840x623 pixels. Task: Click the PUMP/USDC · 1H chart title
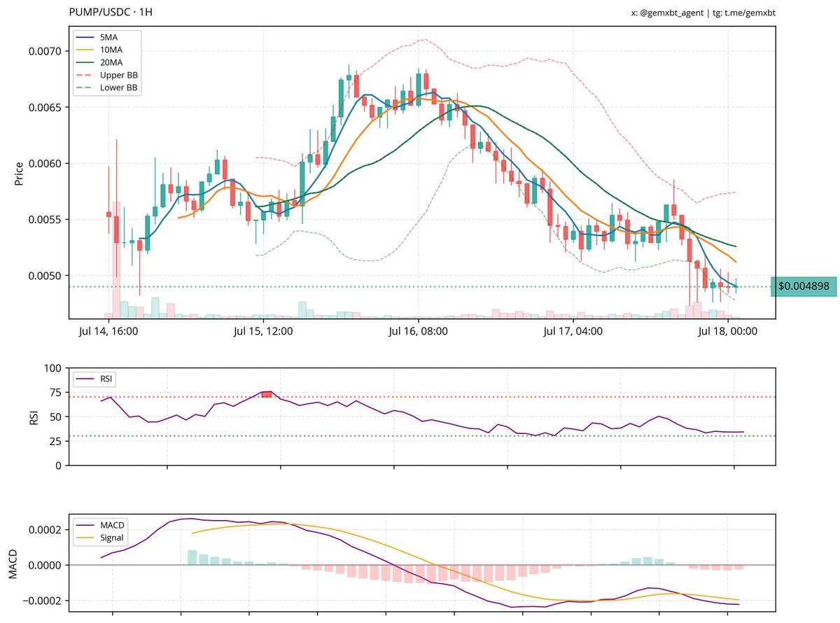pos(111,13)
